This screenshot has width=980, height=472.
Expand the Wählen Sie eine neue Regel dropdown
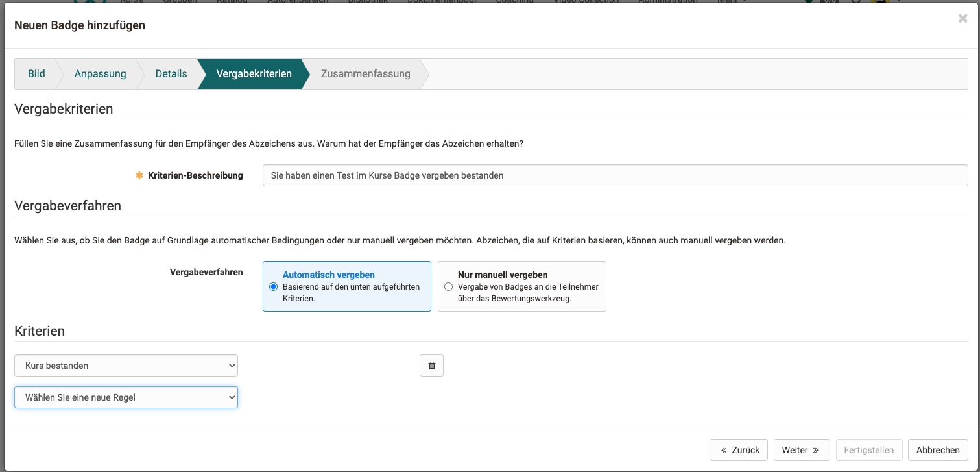[x=126, y=397]
